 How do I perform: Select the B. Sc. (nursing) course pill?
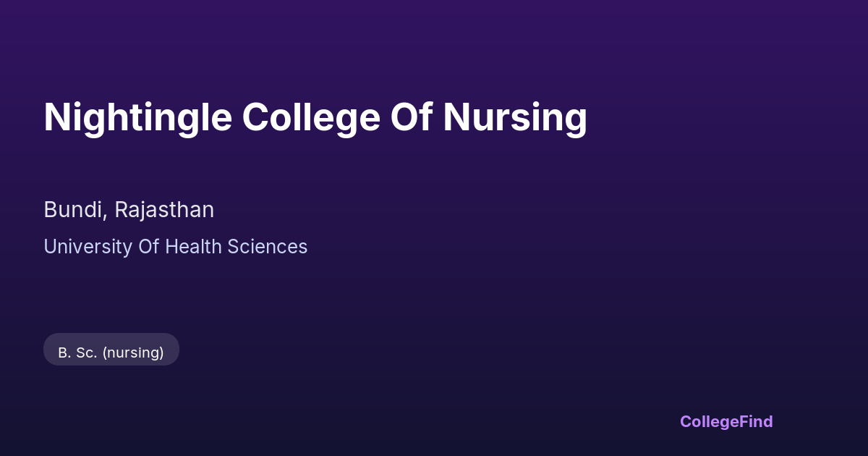coord(111,352)
